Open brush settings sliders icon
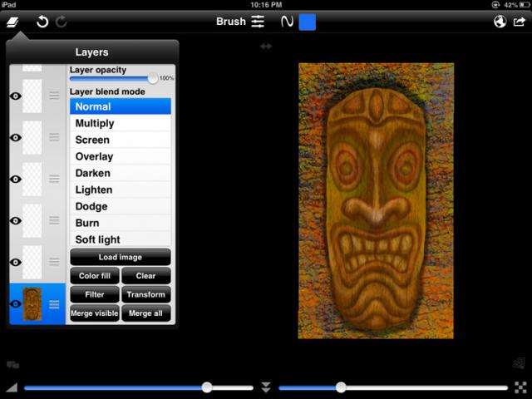532x399 pixels. click(259, 22)
